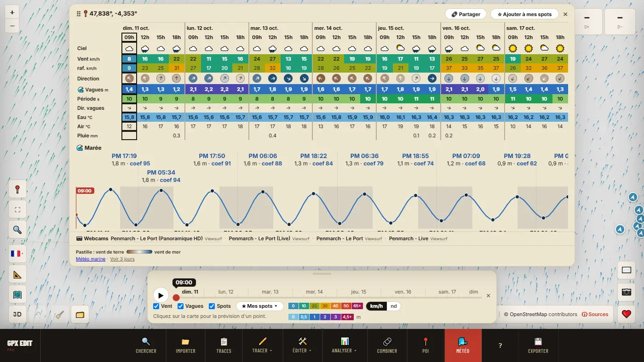The height and width of the screenshot is (362, 644).
Task: Uncheck the Vagues checkbox
Action: point(181,306)
